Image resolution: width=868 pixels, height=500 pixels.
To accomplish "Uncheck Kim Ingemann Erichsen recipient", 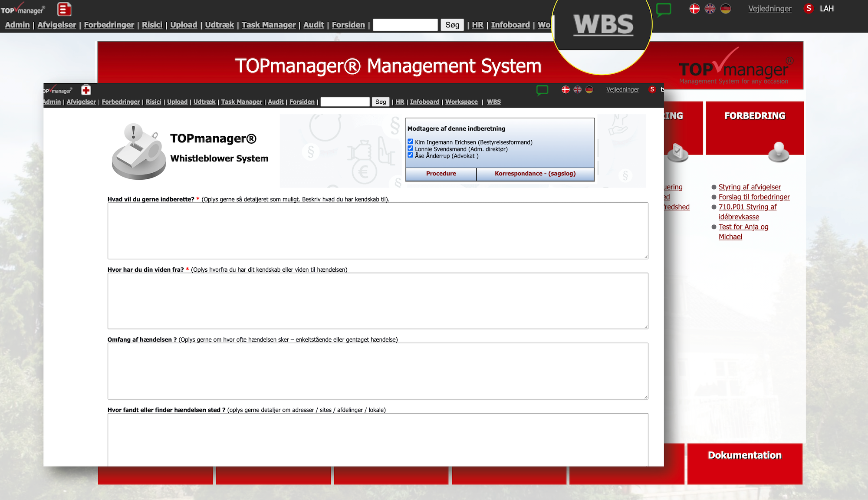I will point(410,141).
